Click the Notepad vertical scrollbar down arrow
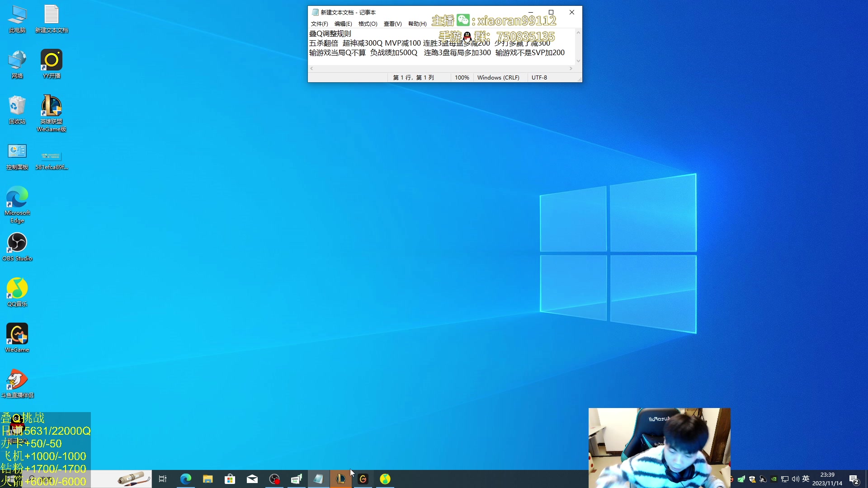The width and height of the screenshot is (868, 488). click(578, 61)
